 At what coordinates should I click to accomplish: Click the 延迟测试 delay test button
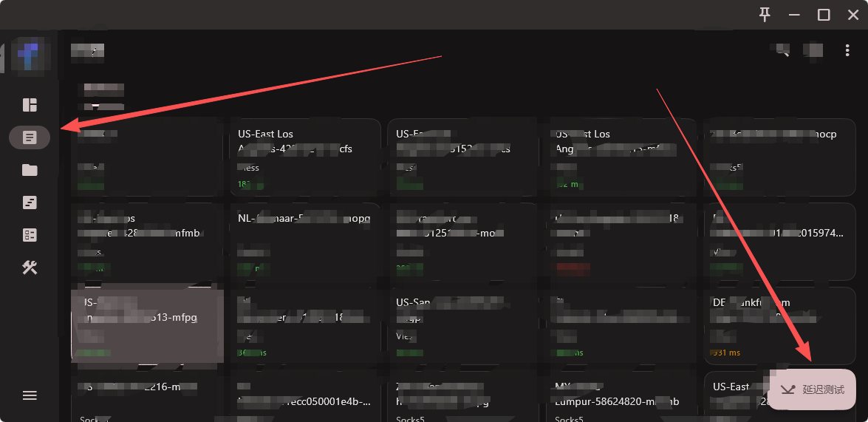coord(813,389)
